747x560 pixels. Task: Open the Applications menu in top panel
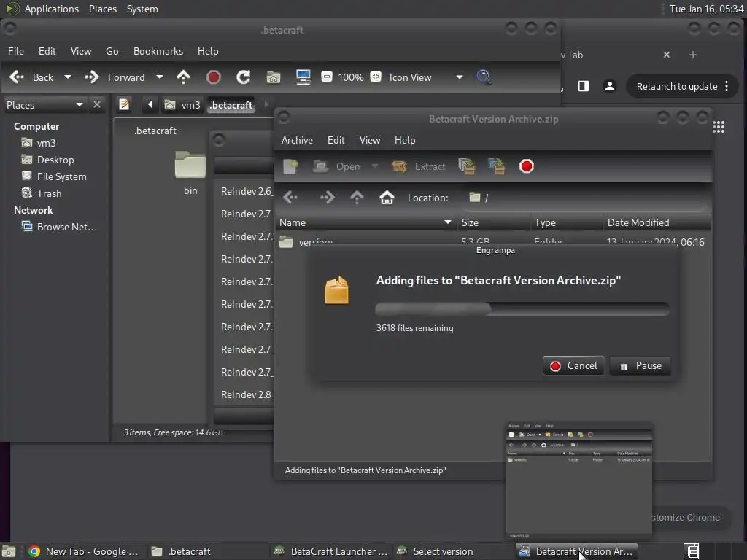[x=52, y=9]
